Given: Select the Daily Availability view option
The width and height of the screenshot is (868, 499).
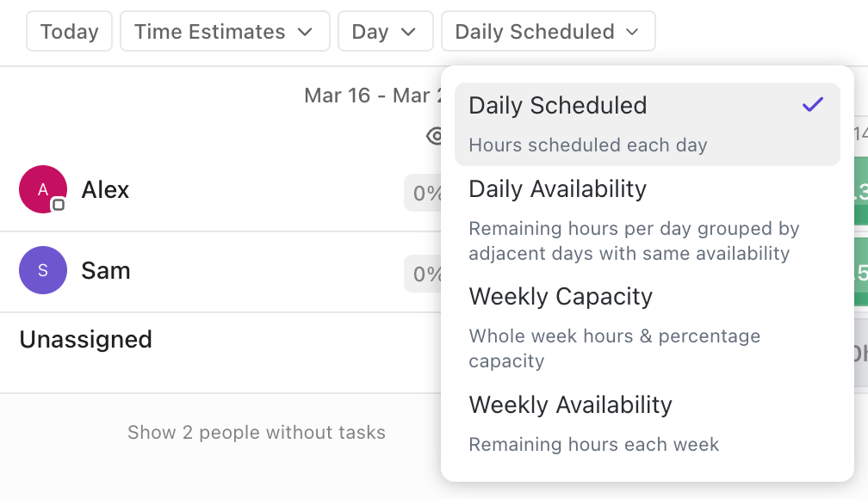Looking at the screenshot, I should (557, 188).
